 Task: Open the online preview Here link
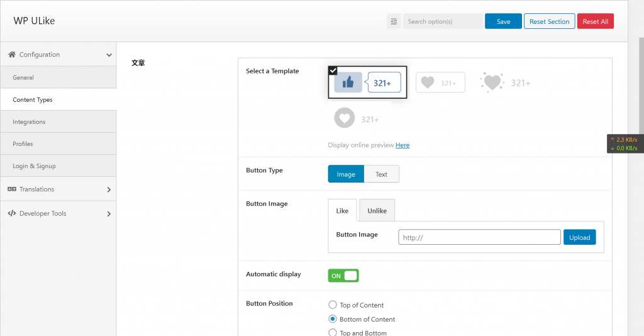point(402,145)
